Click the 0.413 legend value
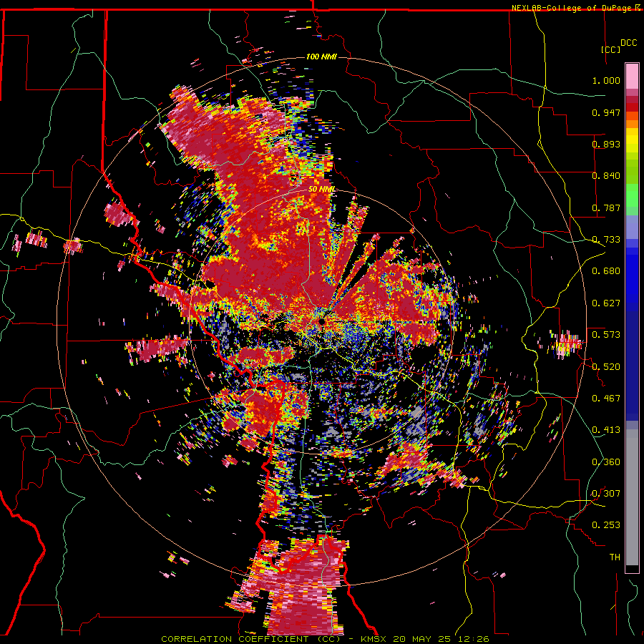This screenshot has width=644, height=644. [606, 430]
